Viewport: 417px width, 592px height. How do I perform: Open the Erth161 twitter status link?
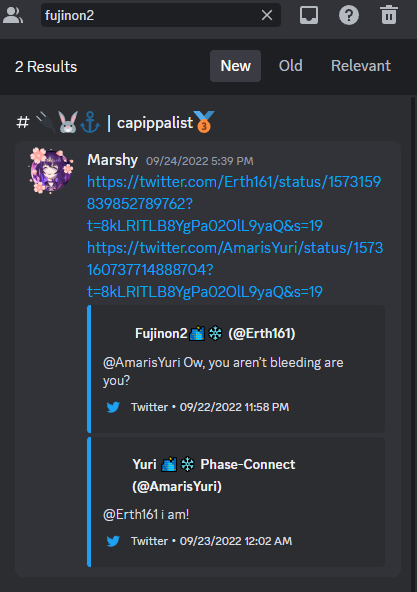coord(234,204)
